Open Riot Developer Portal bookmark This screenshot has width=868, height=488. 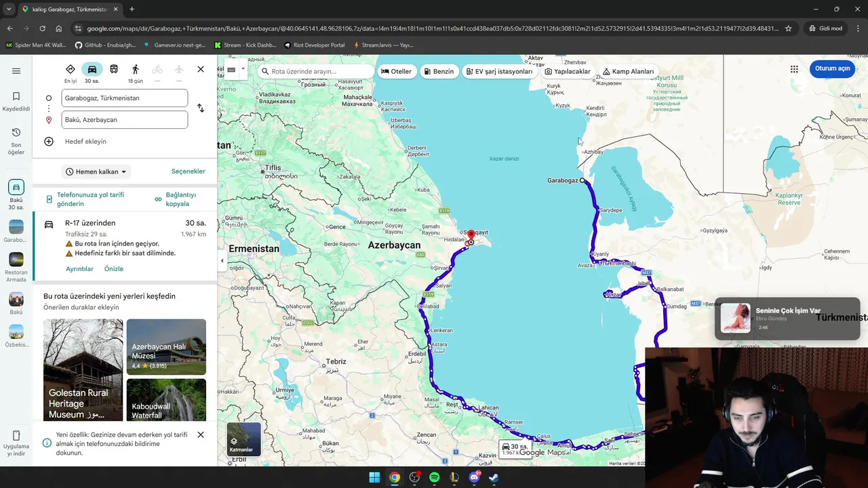coord(315,45)
